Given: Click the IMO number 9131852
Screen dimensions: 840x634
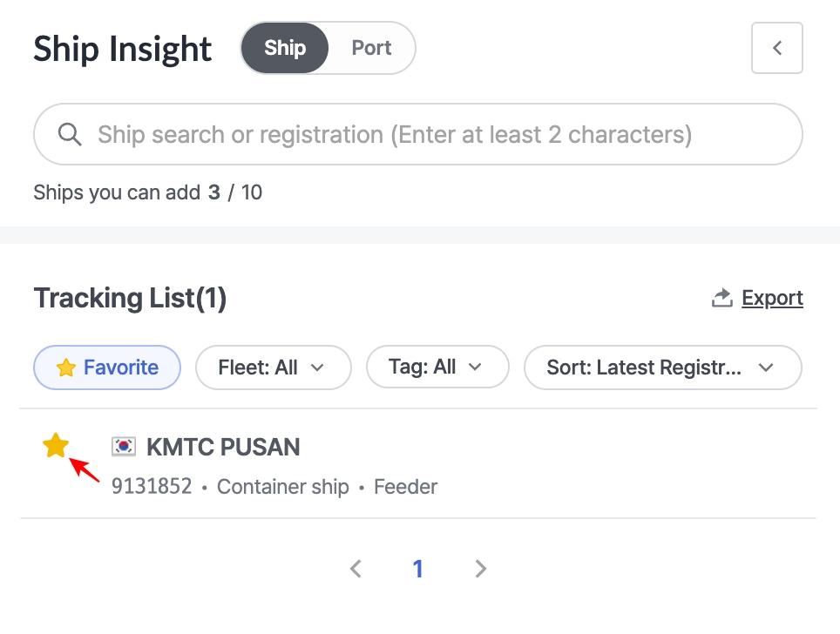Looking at the screenshot, I should click(x=152, y=487).
